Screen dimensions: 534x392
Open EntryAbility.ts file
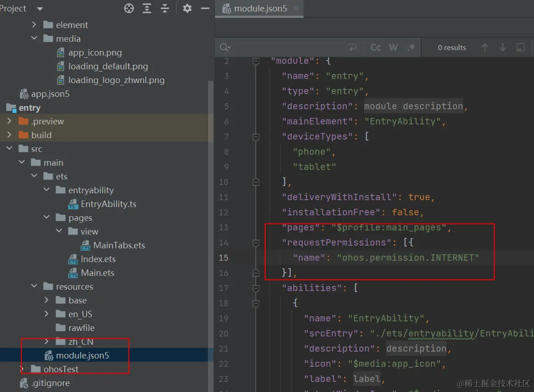[108, 204]
